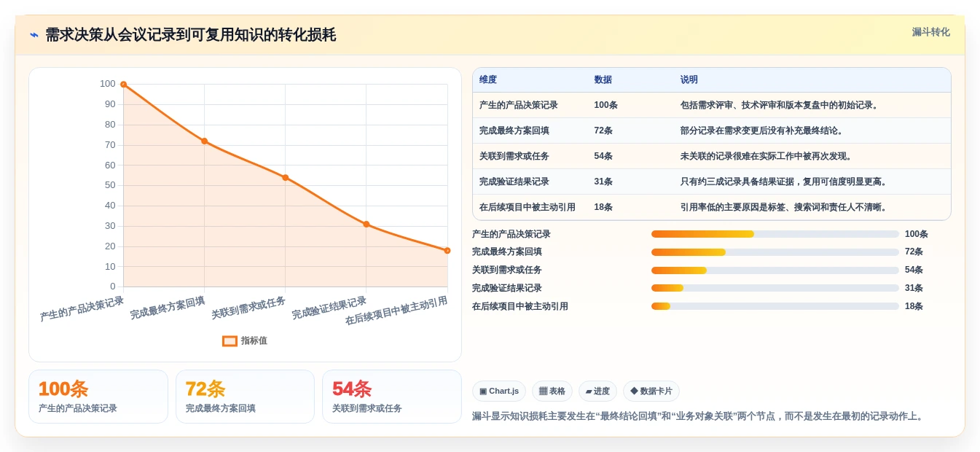Click description starting with 包括需求评审

(780, 105)
